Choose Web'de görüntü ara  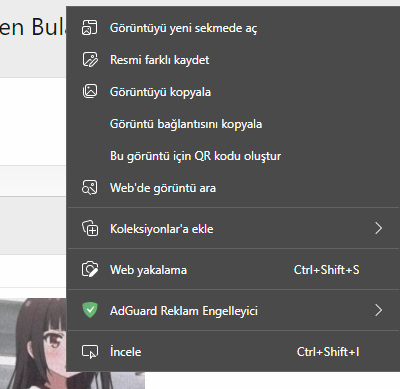233,188
